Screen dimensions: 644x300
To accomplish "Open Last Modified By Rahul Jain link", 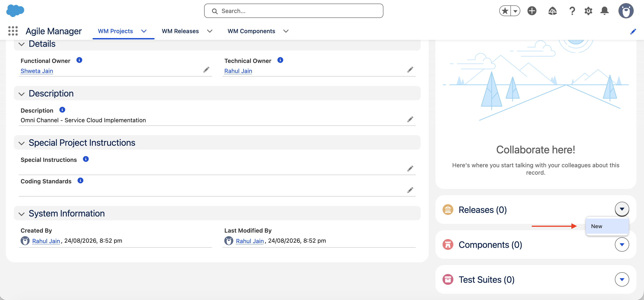I will click(x=250, y=241).
